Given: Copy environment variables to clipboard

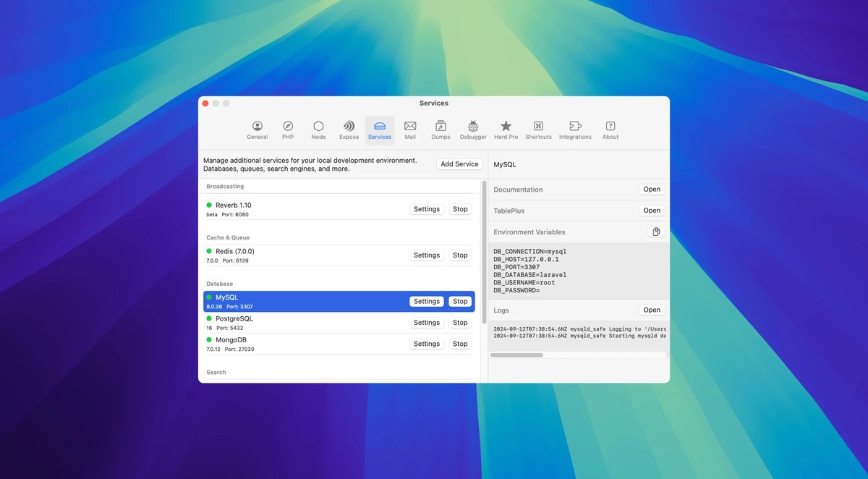Looking at the screenshot, I should point(656,232).
